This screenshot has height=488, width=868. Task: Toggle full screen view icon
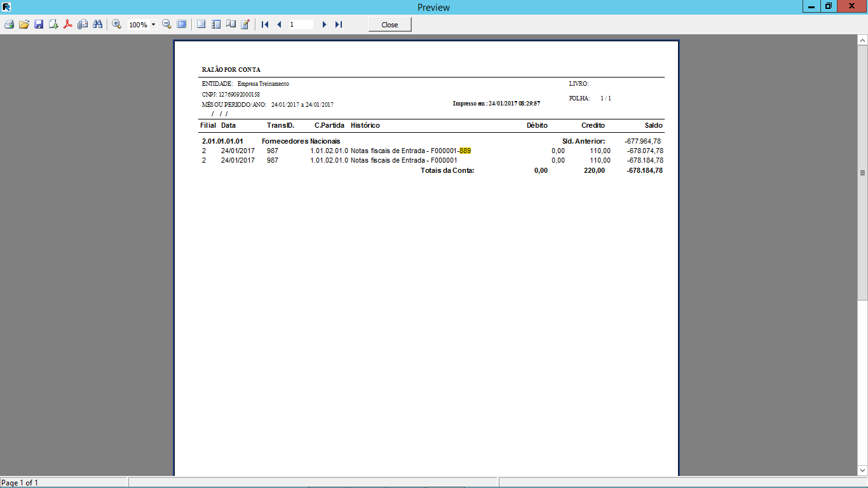[182, 24]
